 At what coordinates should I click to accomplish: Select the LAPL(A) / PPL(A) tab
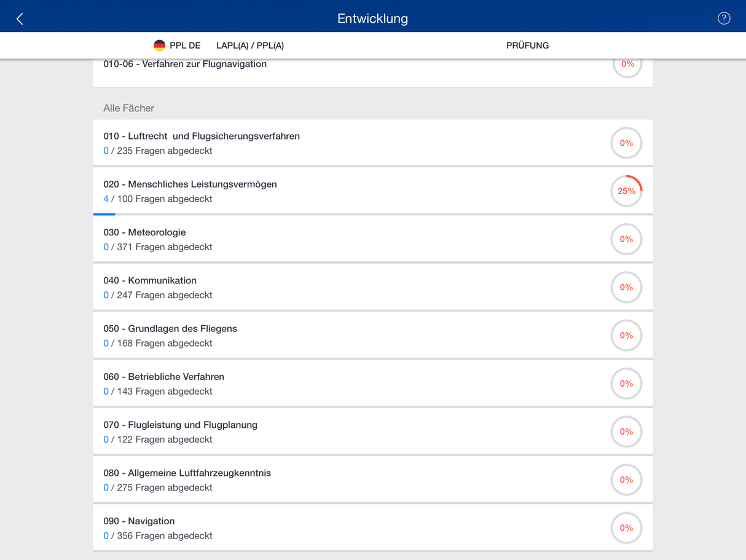pyautogui.click(x=250, y=45)
